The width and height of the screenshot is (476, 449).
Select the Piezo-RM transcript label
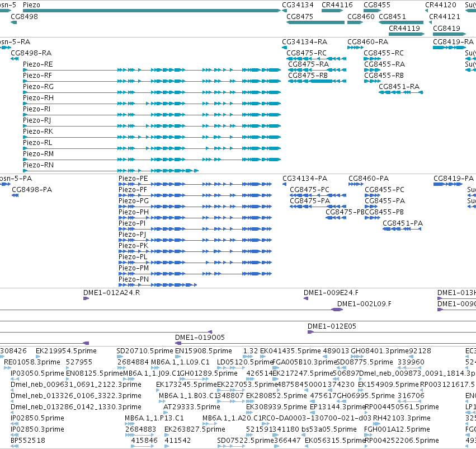tap(38, 154)
